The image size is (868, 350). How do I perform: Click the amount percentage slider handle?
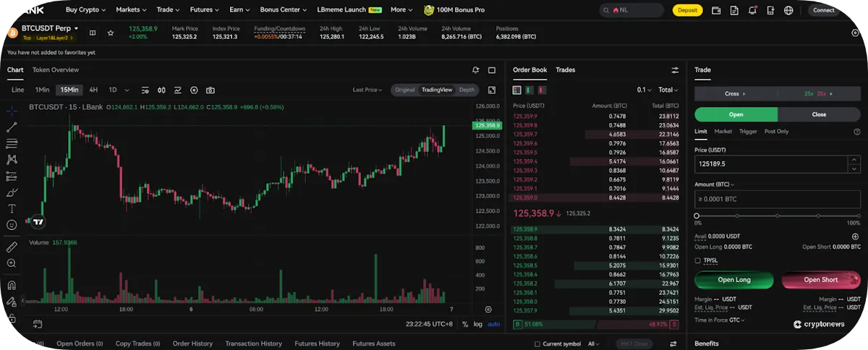point(697,215)
